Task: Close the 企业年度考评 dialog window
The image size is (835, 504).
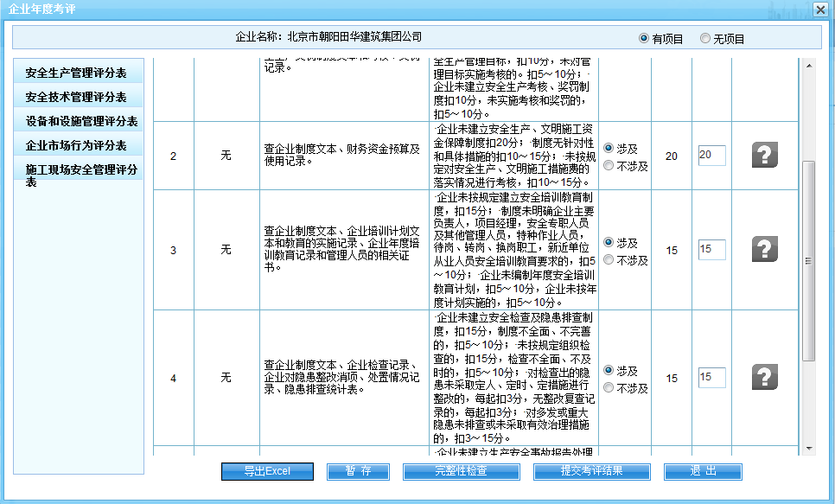Action: tap(819, 10)
